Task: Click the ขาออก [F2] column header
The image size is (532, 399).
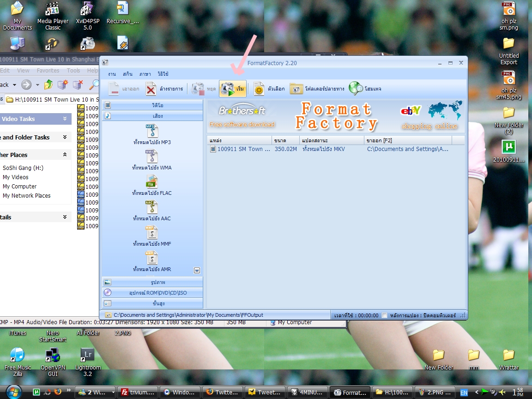Action: coord(408,140)
